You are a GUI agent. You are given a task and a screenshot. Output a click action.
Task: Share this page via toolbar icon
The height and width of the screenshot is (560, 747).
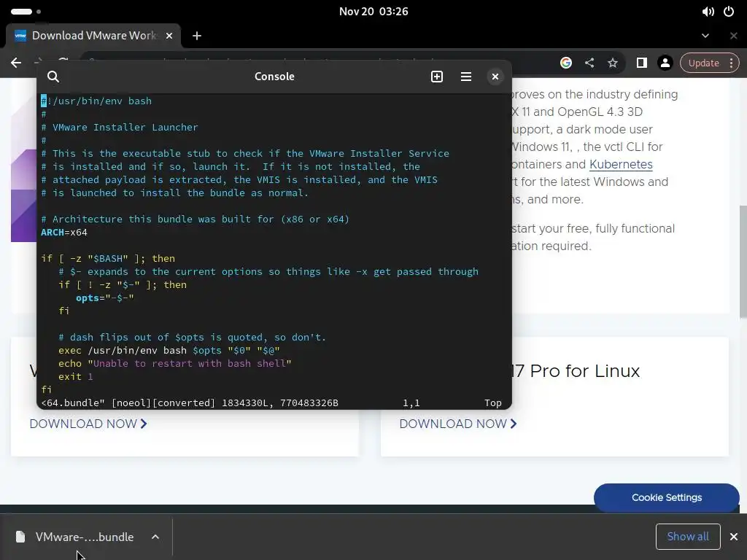click(x=589, y=63)
